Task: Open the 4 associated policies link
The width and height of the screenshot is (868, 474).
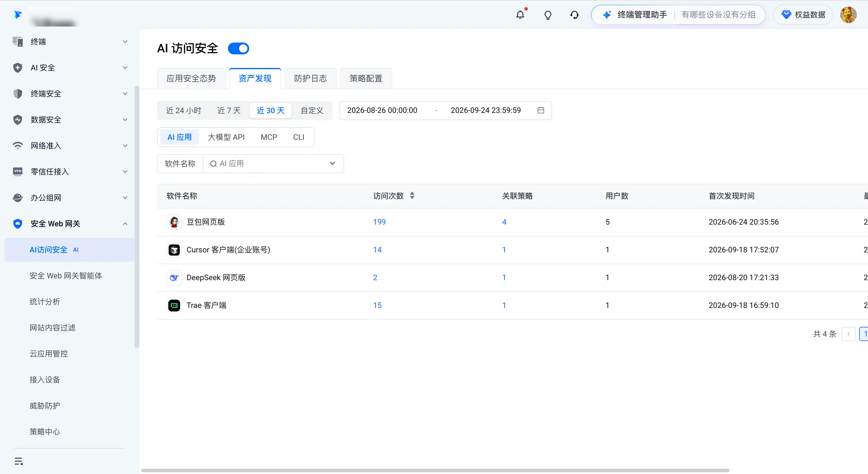Action: tap(504, 222)
